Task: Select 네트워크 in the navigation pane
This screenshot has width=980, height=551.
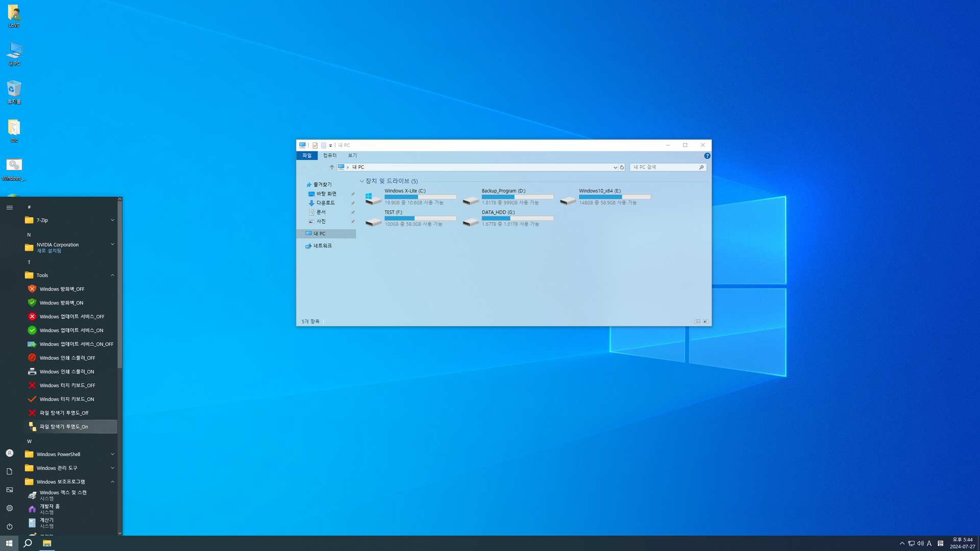Action: coord(322,246)
